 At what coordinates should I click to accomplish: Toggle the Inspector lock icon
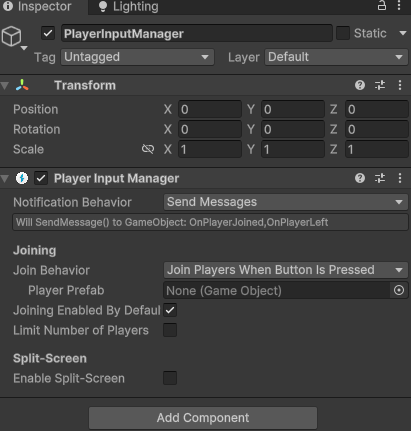(382, 6)
